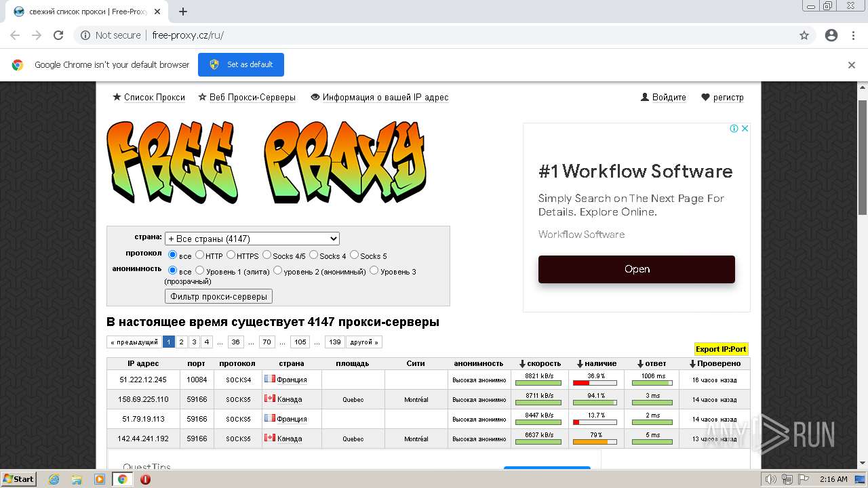Viewport: 868px width, 488px height.
Task: Bookmark this page with the star icon
Action: 804,35
